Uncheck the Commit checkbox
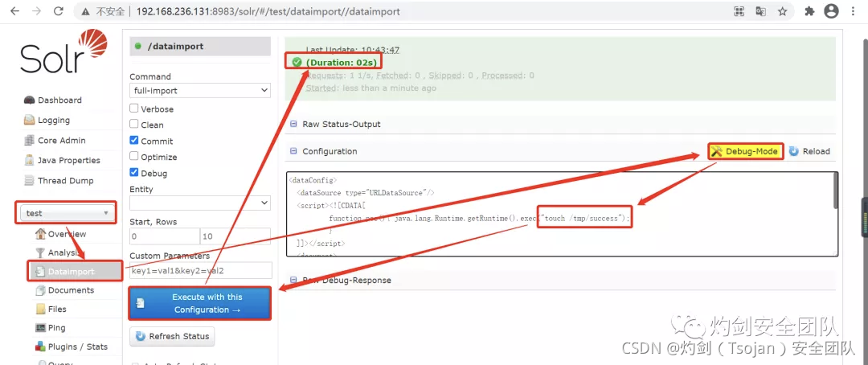868x365 pixels. coord(134,141)
